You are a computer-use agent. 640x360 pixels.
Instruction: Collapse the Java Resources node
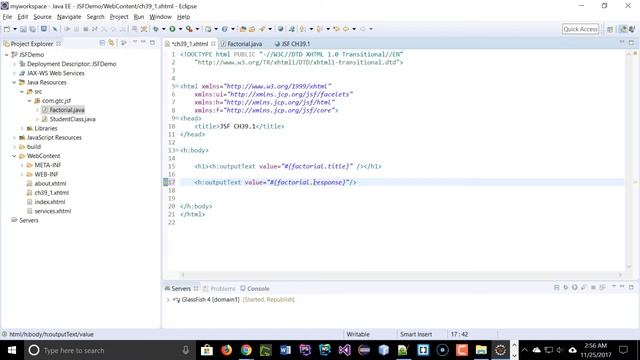pos(14,82)
